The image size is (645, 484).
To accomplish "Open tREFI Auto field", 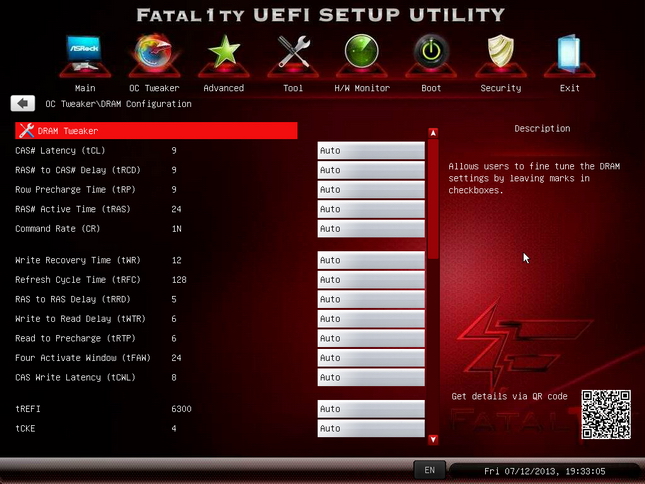I will tap(371, 409).
